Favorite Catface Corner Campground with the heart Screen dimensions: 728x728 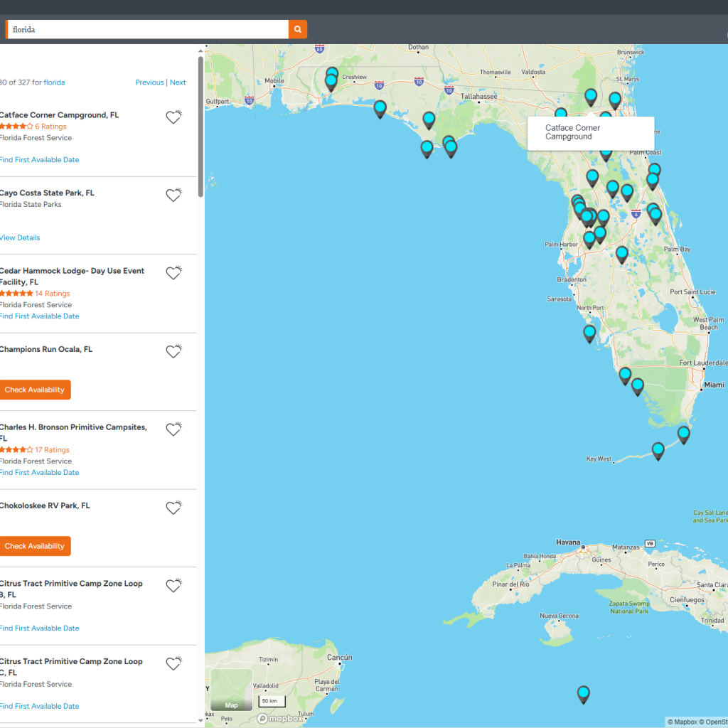pyautogui.click(x=173, y=117)
